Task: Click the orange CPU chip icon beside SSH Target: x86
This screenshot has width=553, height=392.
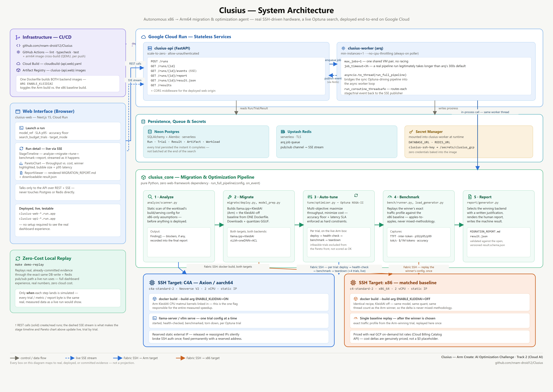Action: click(x=353, y=282)
